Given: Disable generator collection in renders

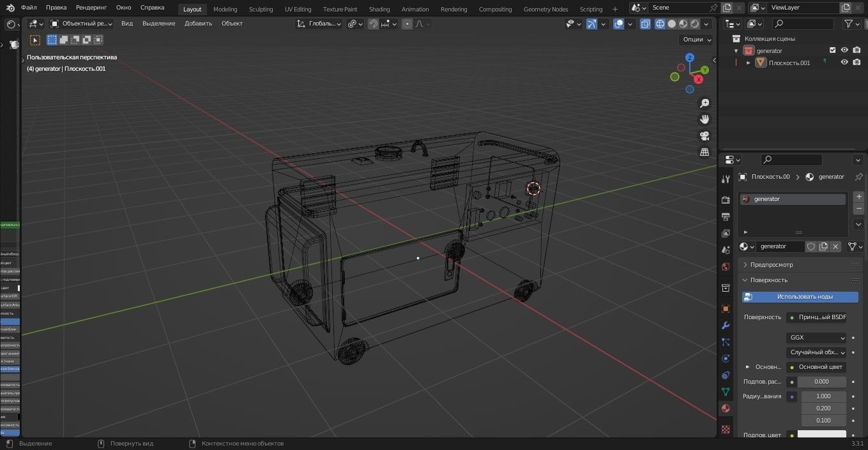Looking at the screenshot, I should pyautogui.click(x=857, y=50).
